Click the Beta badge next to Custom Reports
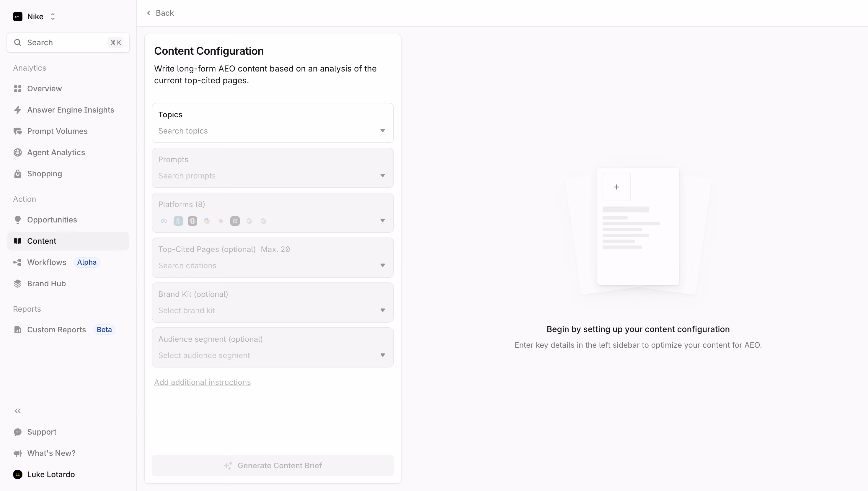868x491 pixels. [x=104, y=330]
